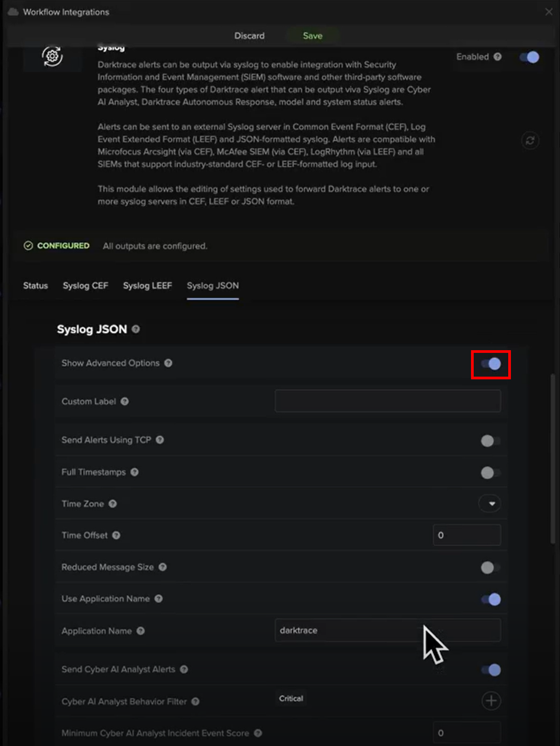Open help for Use Application Name
Viewport: 560px width, 746px height.
[x=158, y=598]
